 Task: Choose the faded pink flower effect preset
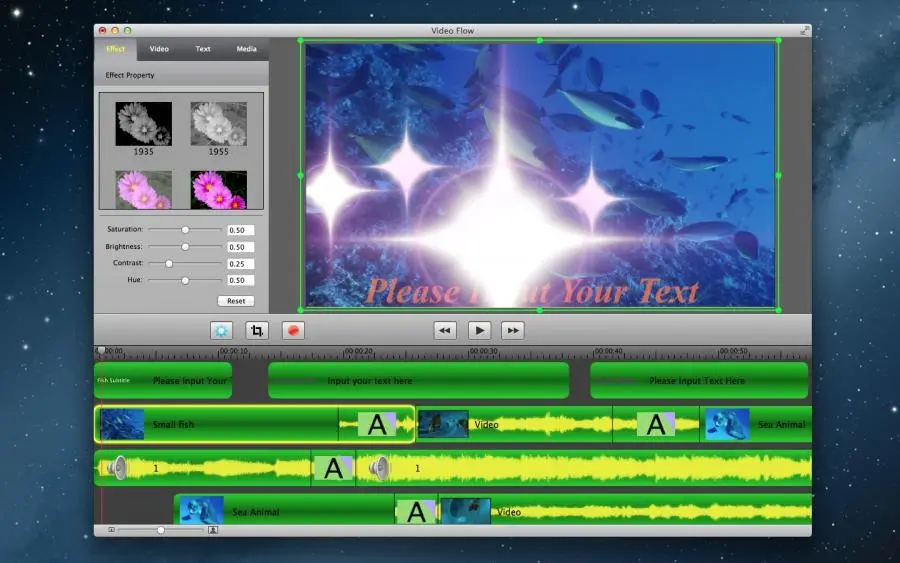(x=143, y=189)
